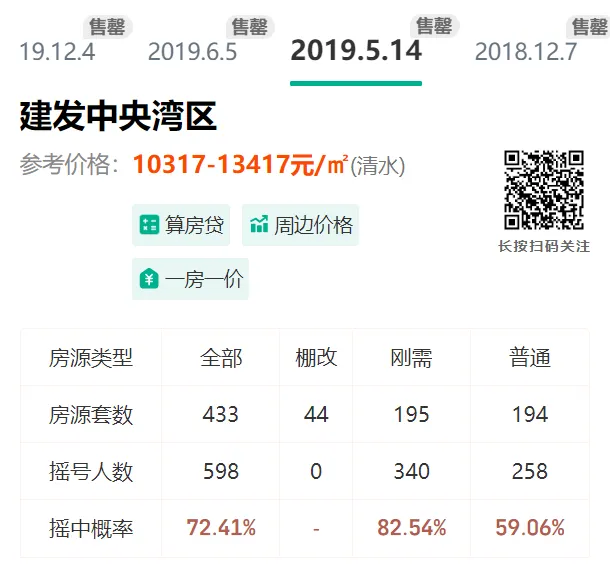Click the QR code image
The image size is (610, 572).
pyautogui.click(x=544, y=190)
